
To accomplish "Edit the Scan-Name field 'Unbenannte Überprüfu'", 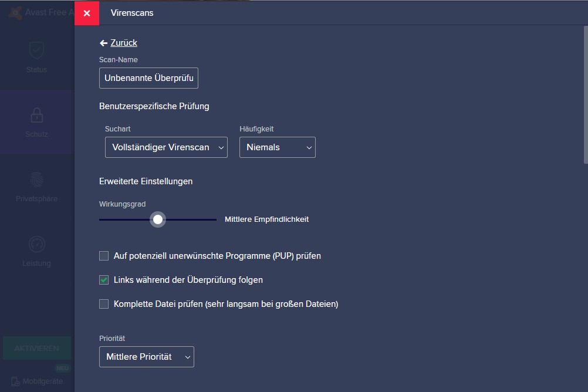I will pos(148,78).
